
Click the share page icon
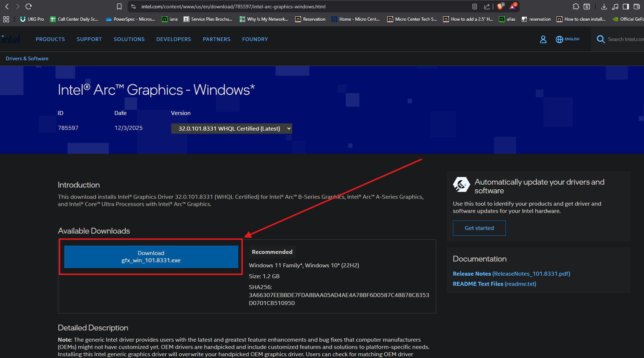487,7
